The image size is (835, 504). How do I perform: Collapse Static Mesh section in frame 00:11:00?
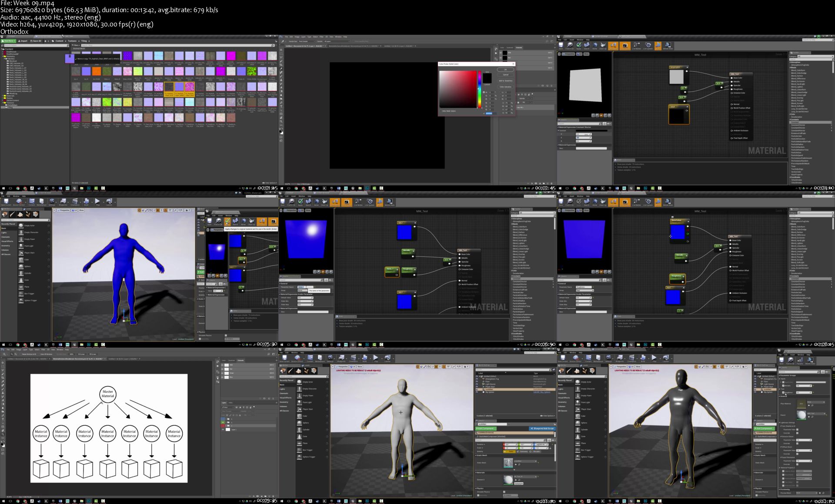point(476,455)
